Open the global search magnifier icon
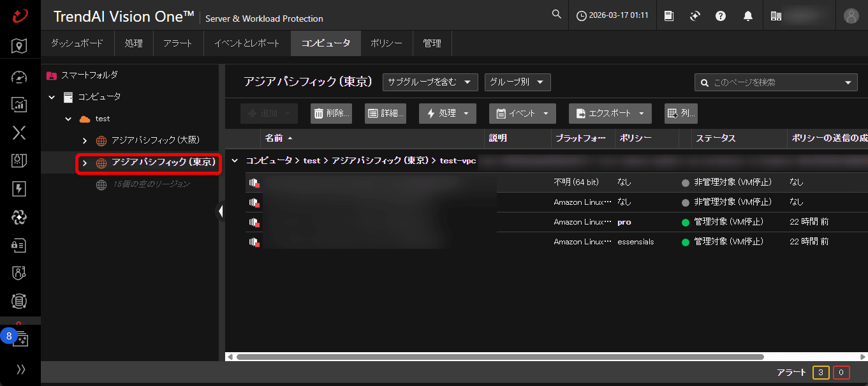 [x=555, y=14]
